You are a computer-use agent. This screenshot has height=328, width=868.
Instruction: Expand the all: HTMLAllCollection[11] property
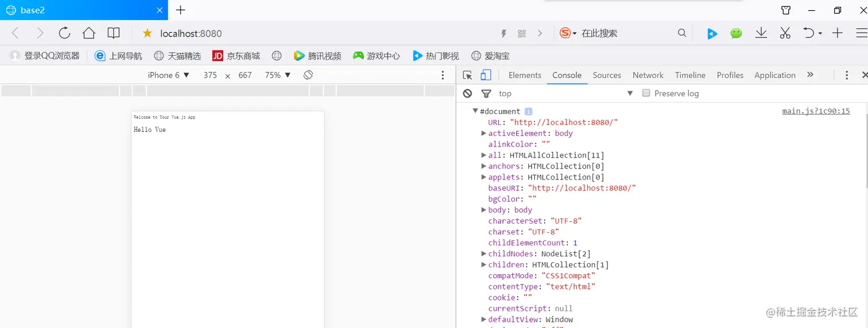coord(484,155)
